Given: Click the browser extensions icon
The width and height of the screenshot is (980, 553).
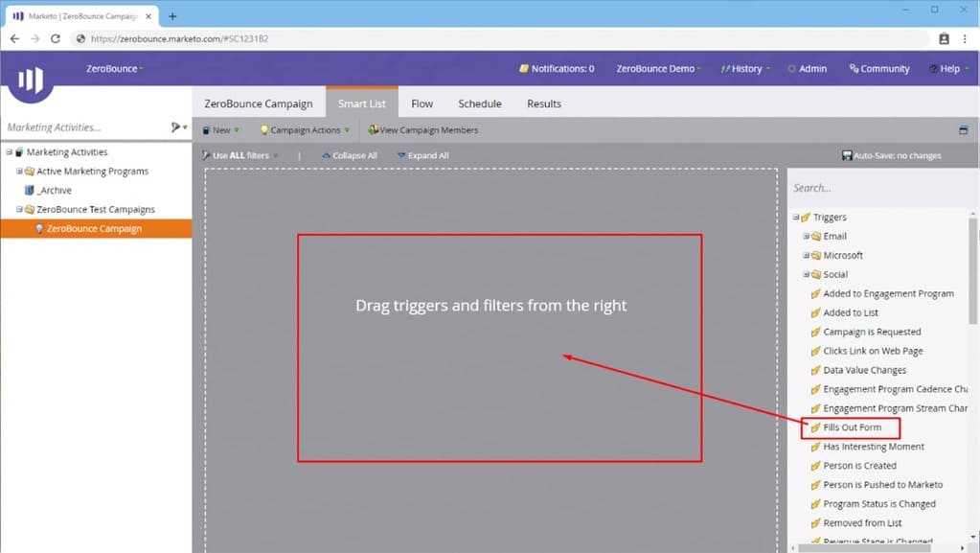Looking at the screenshot, I should (944, 38).
